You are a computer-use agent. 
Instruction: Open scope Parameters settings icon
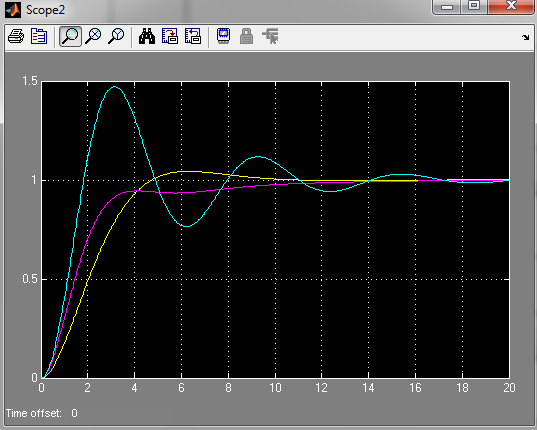pyautogui.click(x=39, y=36)
